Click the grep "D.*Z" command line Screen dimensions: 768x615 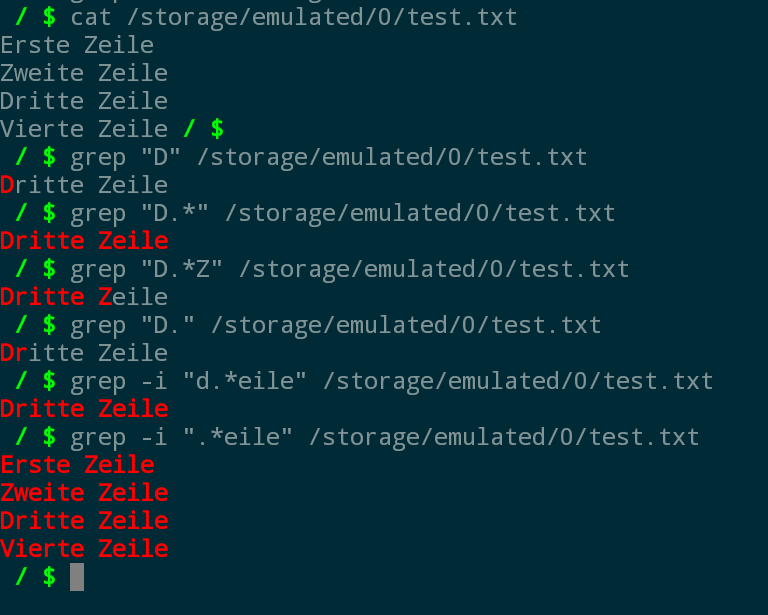tap(350, 269)
